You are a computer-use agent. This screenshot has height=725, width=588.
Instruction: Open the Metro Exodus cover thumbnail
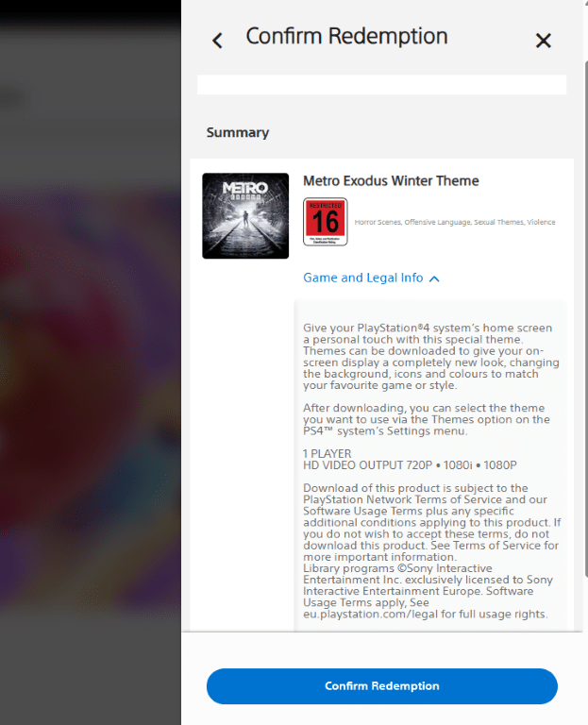(245, 216)
